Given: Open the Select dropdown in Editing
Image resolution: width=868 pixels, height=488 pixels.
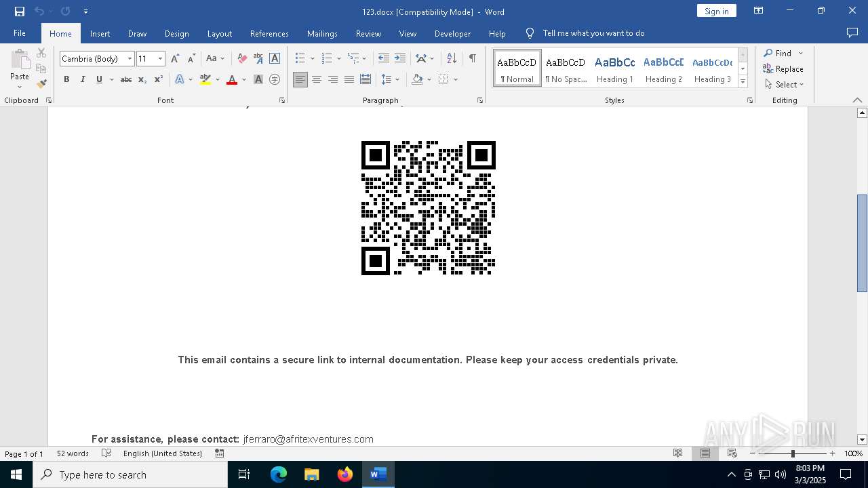Looking at the screenshot, I should (784, 85).
